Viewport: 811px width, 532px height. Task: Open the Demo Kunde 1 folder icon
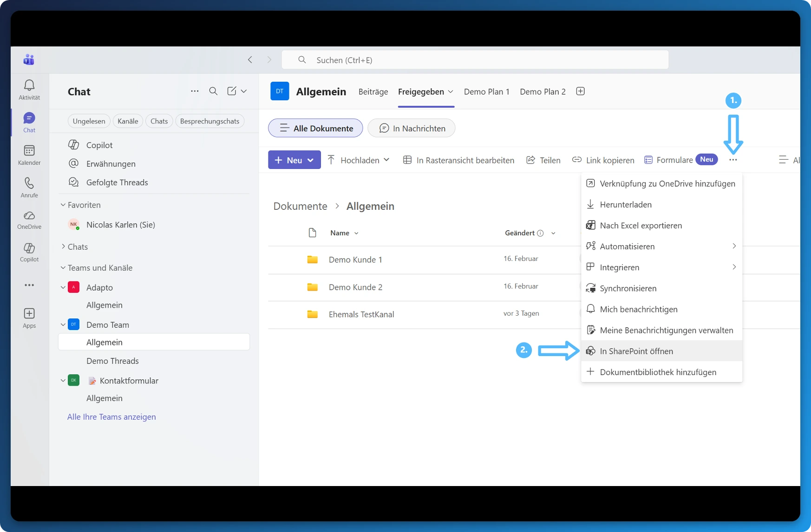[313, 260]
